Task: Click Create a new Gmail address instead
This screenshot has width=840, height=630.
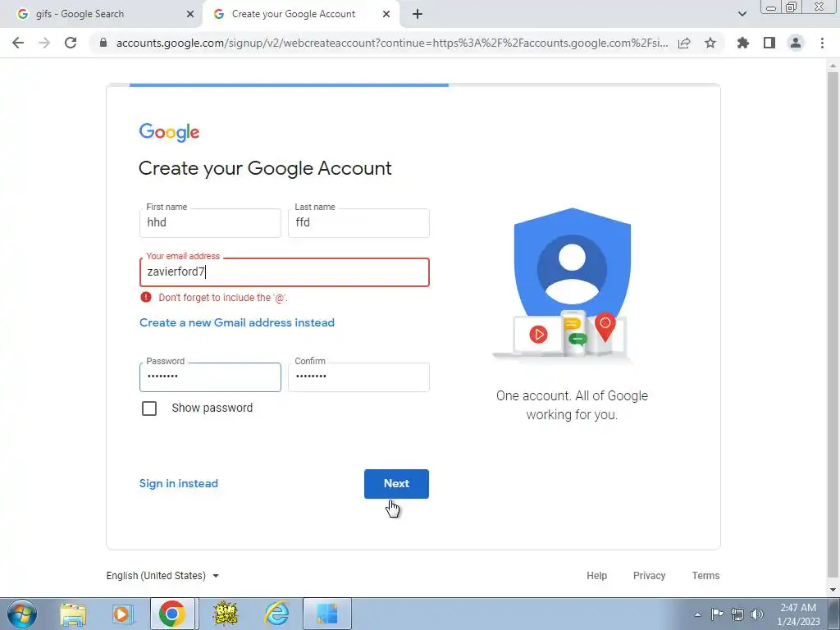Action: click(237, 322)
